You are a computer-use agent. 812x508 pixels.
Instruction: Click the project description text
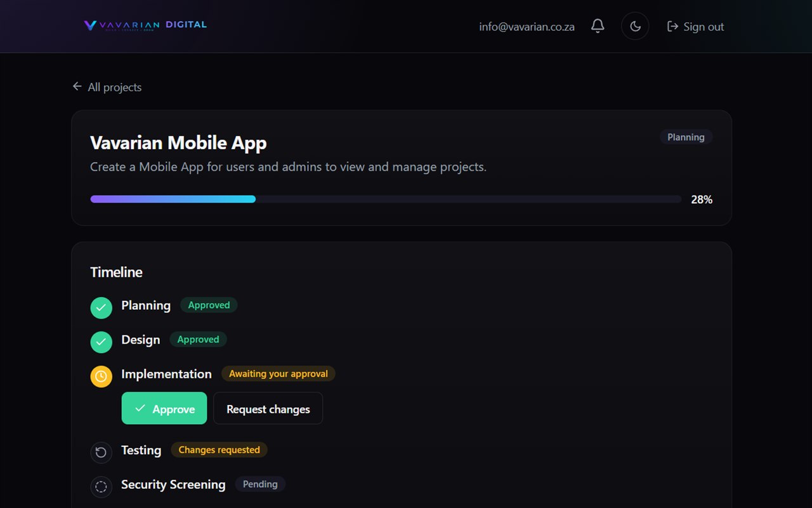click(288, 168)
